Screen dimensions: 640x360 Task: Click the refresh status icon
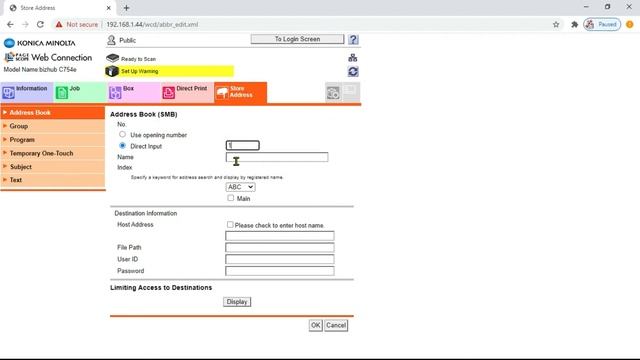point(353,71)
